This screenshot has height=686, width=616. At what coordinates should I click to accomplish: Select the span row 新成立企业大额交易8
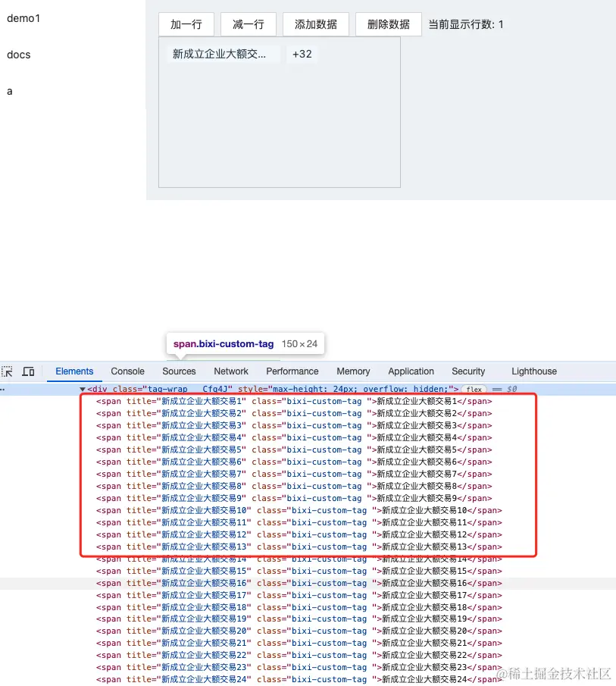tap(294, 487)
